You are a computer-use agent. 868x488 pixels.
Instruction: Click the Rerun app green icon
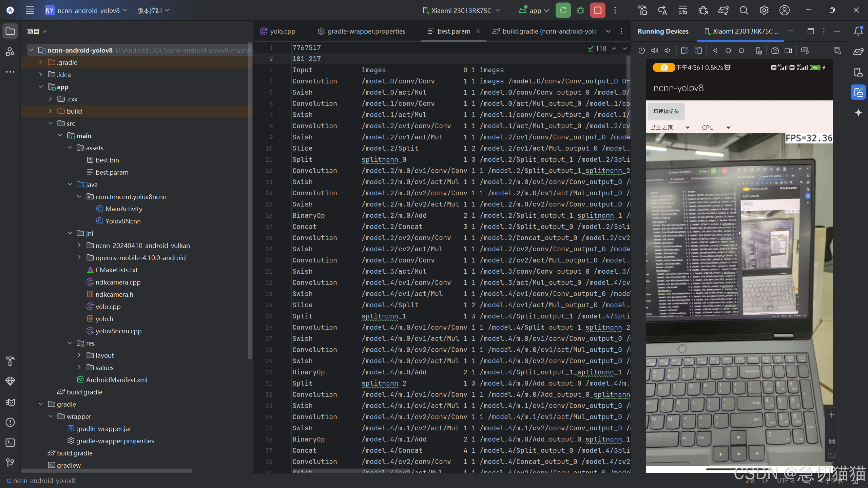(563, 11)
